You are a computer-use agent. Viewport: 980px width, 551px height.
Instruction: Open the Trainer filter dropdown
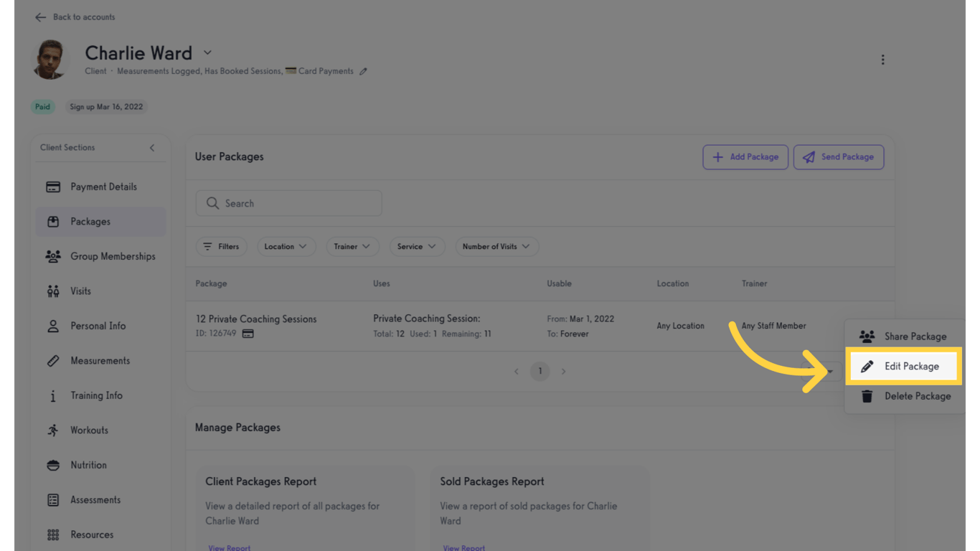(x=352, y=246)
